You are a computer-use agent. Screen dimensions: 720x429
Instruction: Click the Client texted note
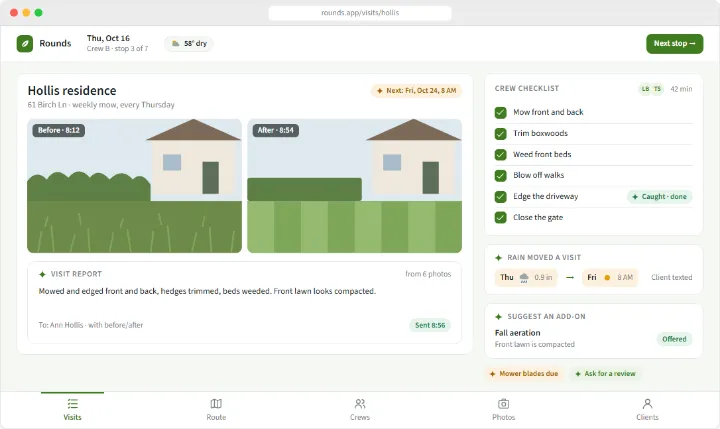tap(671, 277)
